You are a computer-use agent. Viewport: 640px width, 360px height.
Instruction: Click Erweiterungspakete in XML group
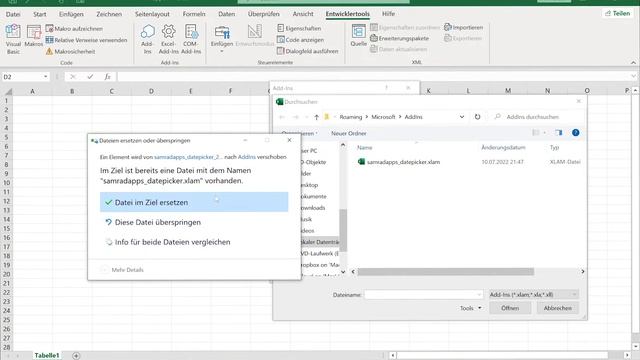click(x=400, y=38)
